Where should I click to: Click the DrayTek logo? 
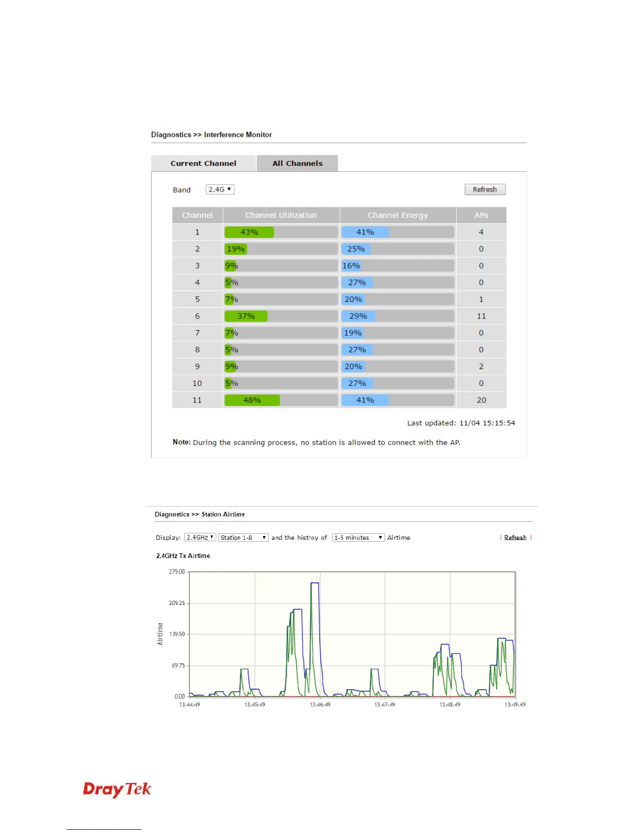tap(117, 789)
